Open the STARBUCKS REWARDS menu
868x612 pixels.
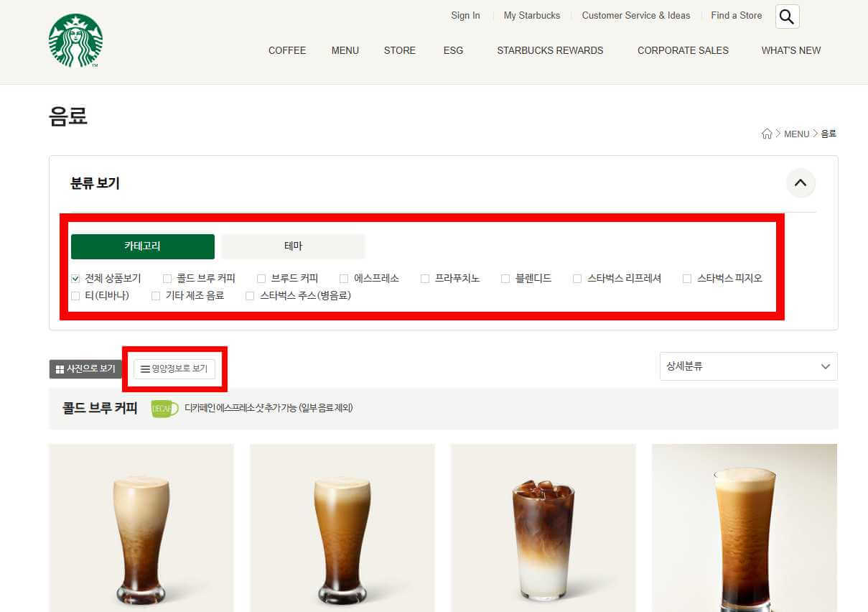coord(550,50)
